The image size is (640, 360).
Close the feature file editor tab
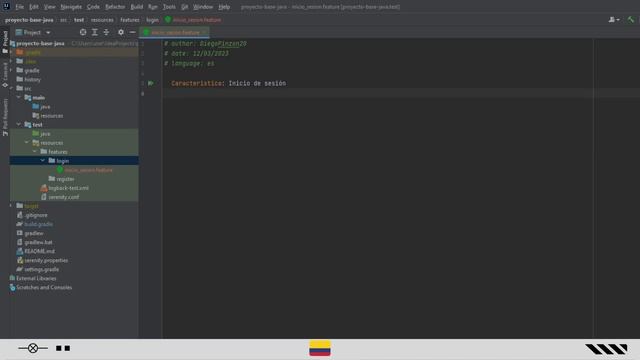coord(204,32)
